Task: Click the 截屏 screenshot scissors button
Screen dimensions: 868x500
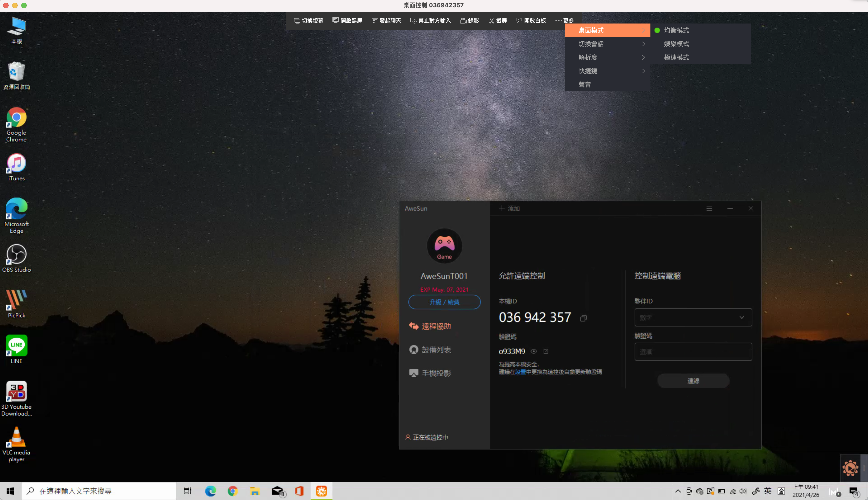Action: coord(498,21)
